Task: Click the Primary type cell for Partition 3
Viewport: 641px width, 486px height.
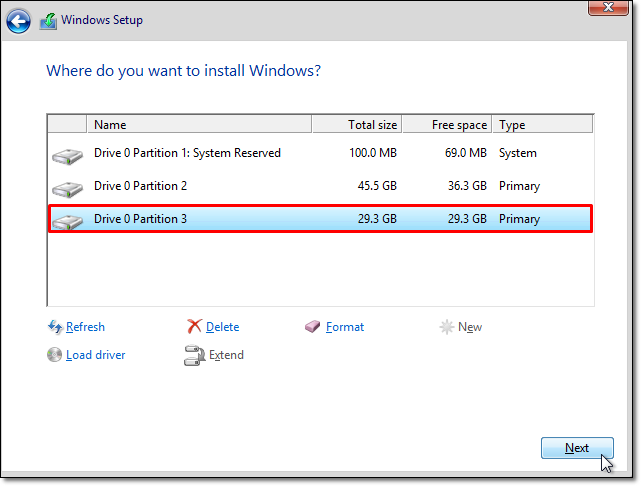Action: (519, 219)
